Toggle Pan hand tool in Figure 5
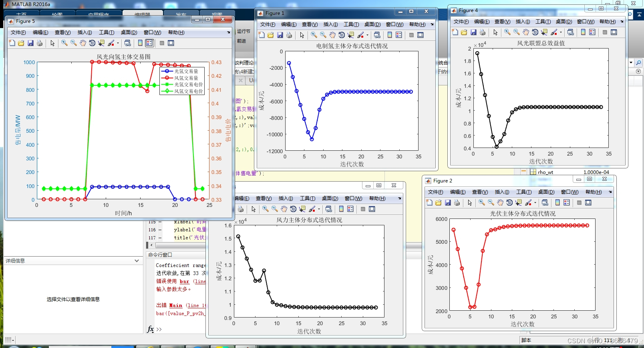This screenshot has height=348, width=644. point(83,43)
